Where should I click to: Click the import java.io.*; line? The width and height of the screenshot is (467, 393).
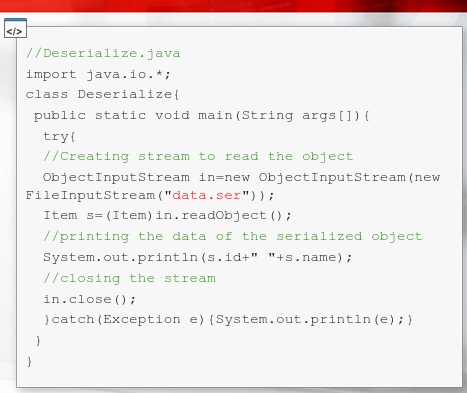(98, 74)
